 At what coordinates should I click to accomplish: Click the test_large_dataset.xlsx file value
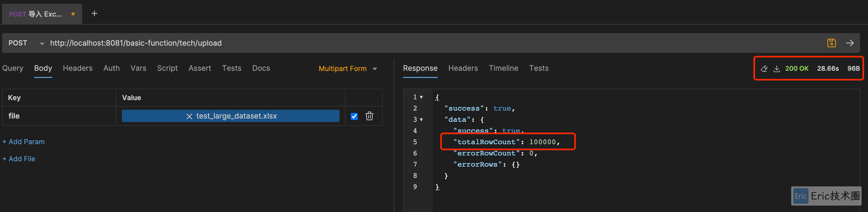click(x=231, y=116)
